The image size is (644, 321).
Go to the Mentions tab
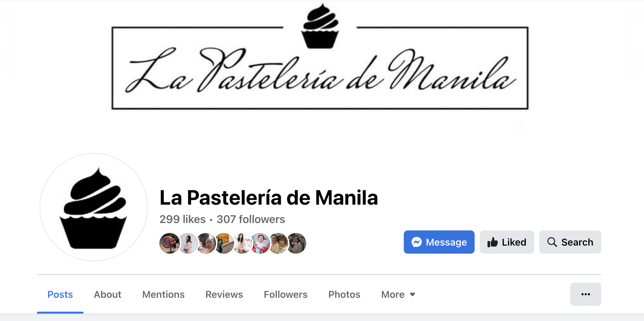(x=163, y=295)
